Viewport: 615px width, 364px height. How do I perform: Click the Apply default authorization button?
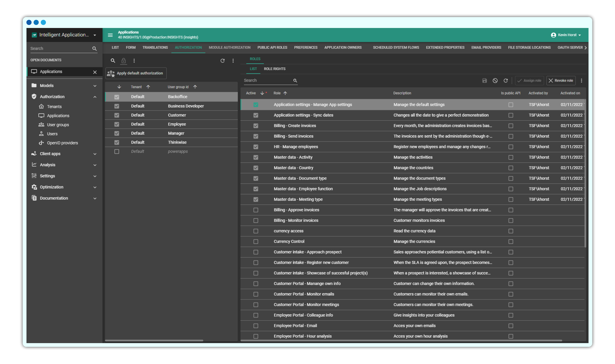136,73
